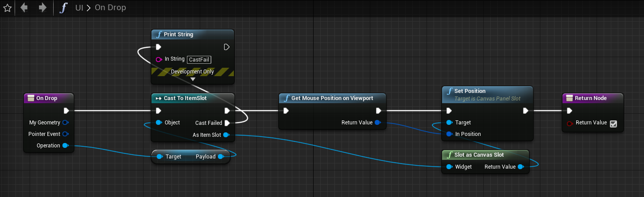
Task: Click Cast To ItemSlot input execution pin
Action: (159, 111)
